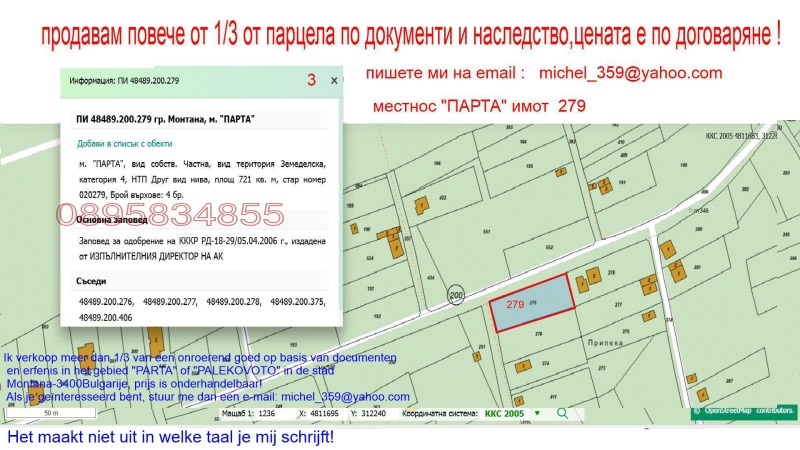Click the red number 3 in popup header

312,80
